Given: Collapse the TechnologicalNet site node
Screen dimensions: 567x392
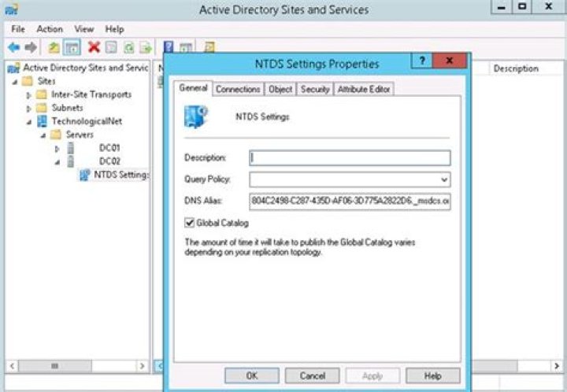Looking at the screenshot, I should pyautogui.click(x=29, y=122).
